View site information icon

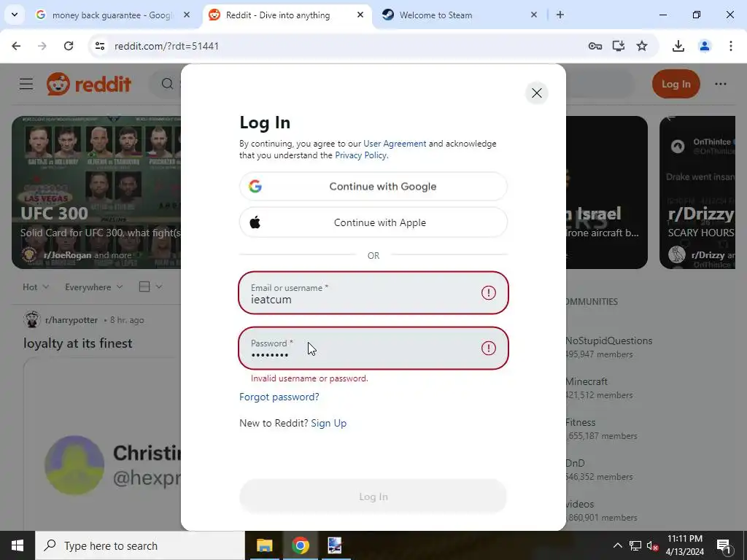[x=99, y=46]
